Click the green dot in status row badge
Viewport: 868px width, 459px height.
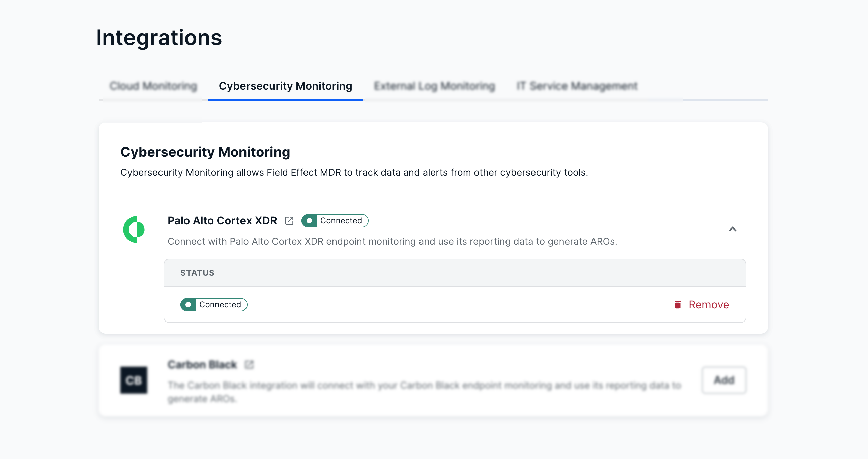coord(188,305)
